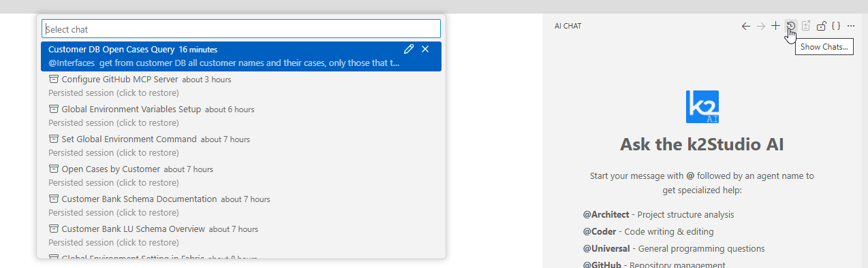
Task: Click the 16 minutes timestamp
Action: [x=198, y=50]
